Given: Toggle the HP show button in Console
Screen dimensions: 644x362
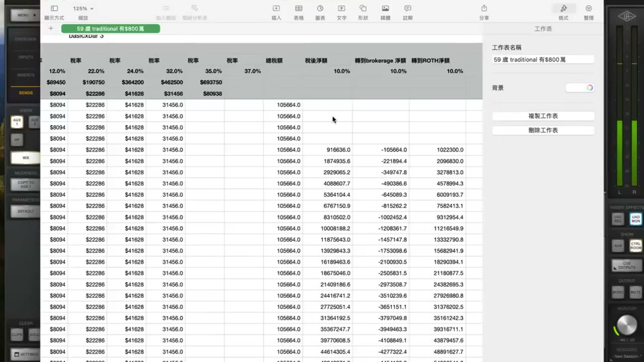Looking at the screenshot, I should [17, 140].
